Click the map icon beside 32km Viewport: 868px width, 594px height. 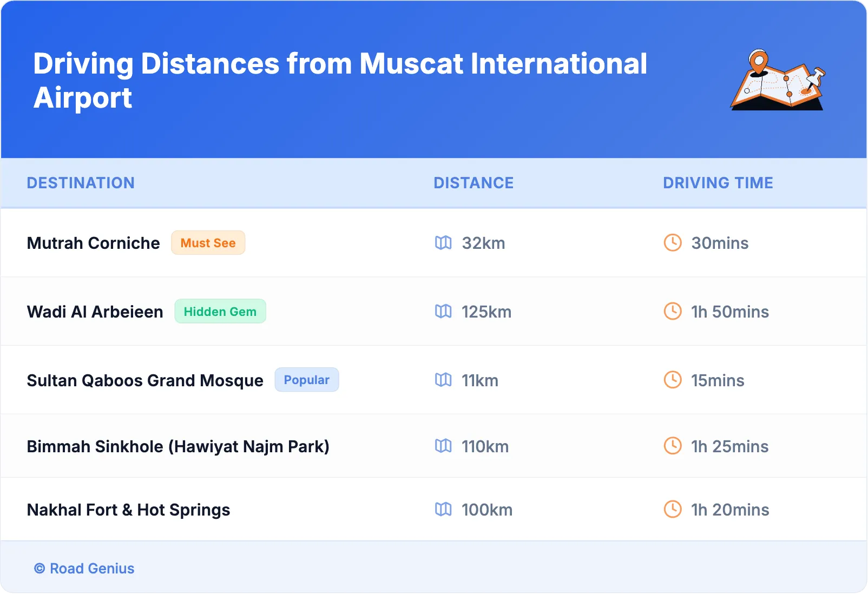click(443, 243)
